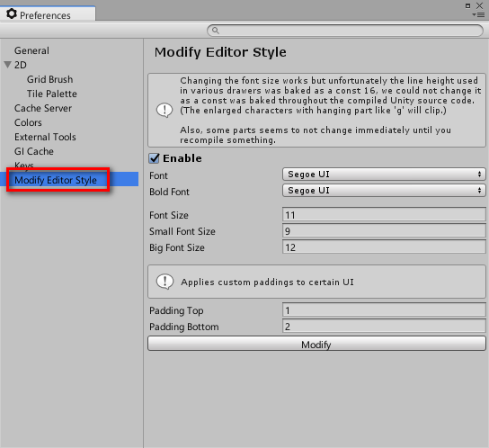This screenshot has width=489, height=448.
Task: Click the Big Font Size label
Action: pyautogui.click(x=177, y=248)
